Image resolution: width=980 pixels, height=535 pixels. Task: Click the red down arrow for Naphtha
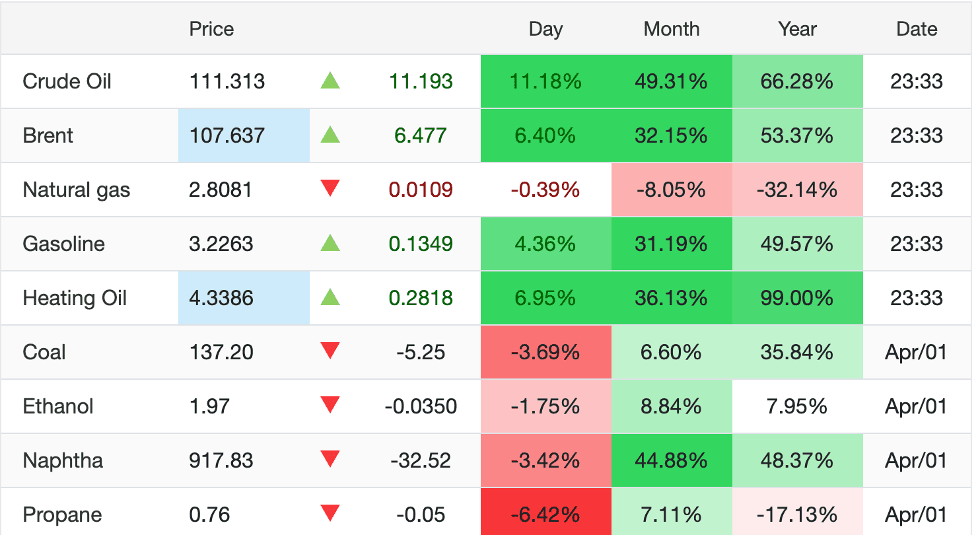point(330,460)
